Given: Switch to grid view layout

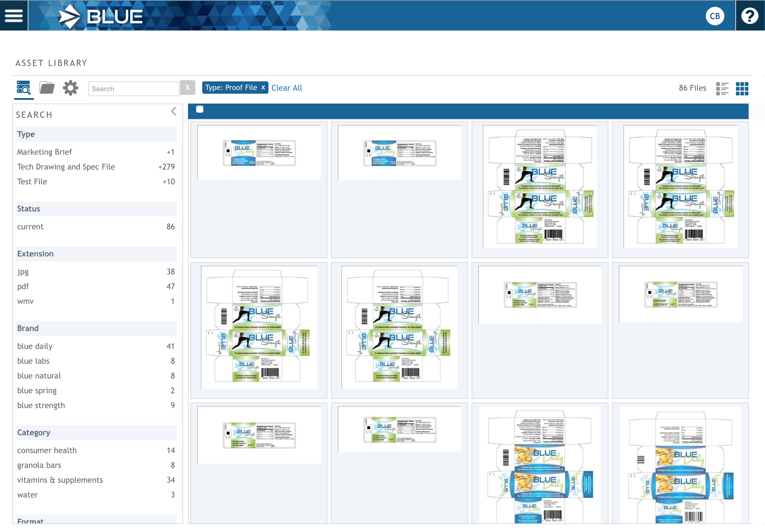Looking at the screenshot, I should tap(742, 88).
